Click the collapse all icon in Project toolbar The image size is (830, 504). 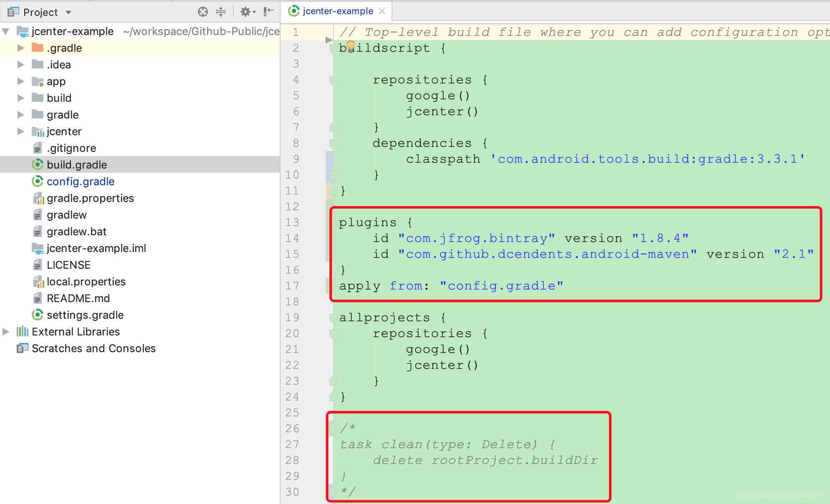click(x=221, y=12)
